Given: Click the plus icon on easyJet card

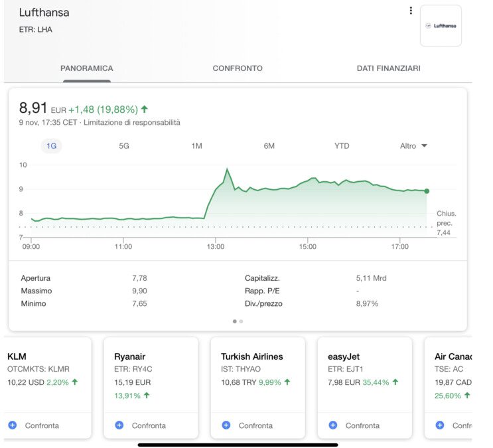Looking at the screenshot, I should pos(333,425).
